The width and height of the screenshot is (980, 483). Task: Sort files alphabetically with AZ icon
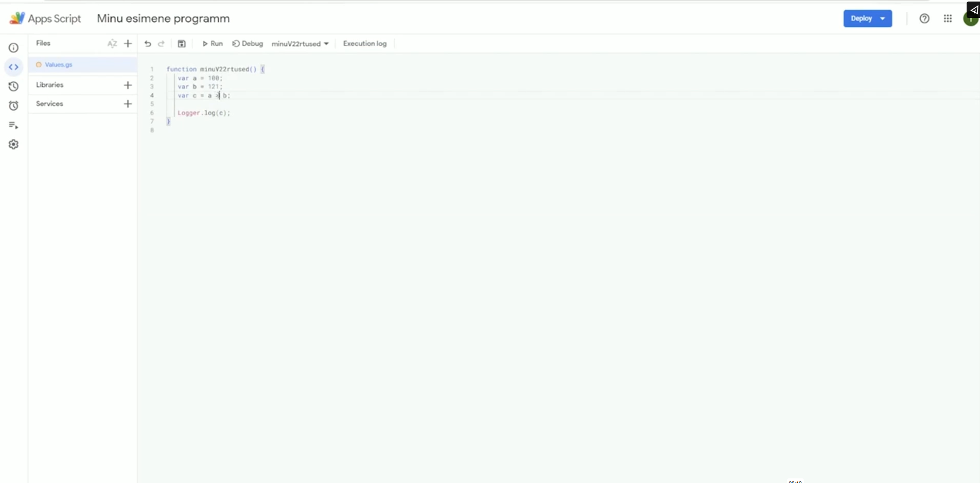point(112,44)
